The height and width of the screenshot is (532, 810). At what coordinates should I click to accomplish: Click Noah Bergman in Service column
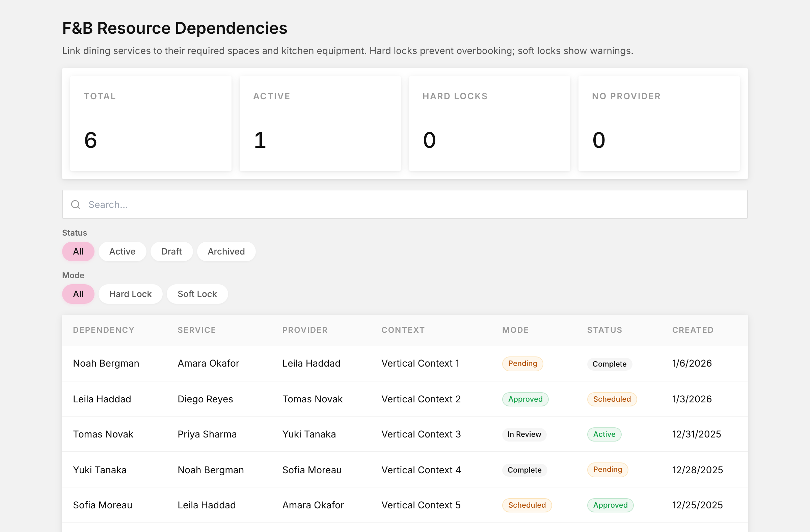point(211,470)
